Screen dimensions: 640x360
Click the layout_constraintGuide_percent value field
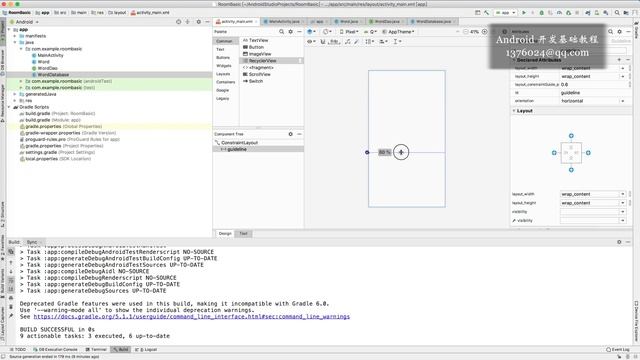click(593, 84)
